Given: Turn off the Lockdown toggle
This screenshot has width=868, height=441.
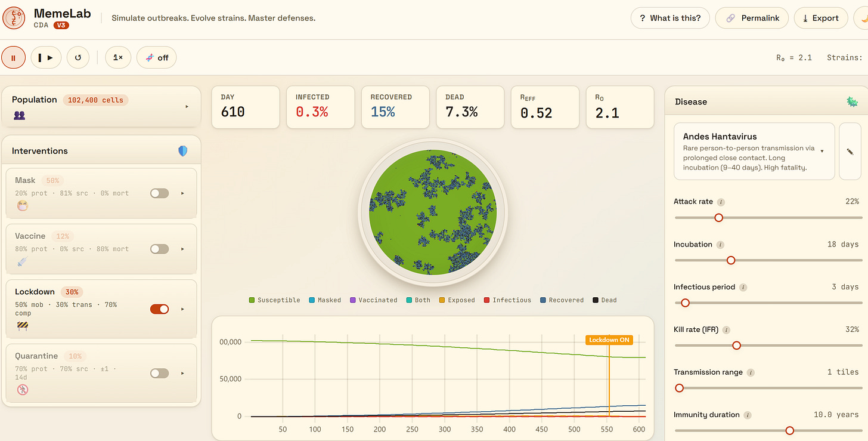Looking at the screenshot, I should [x=159, y=309].
